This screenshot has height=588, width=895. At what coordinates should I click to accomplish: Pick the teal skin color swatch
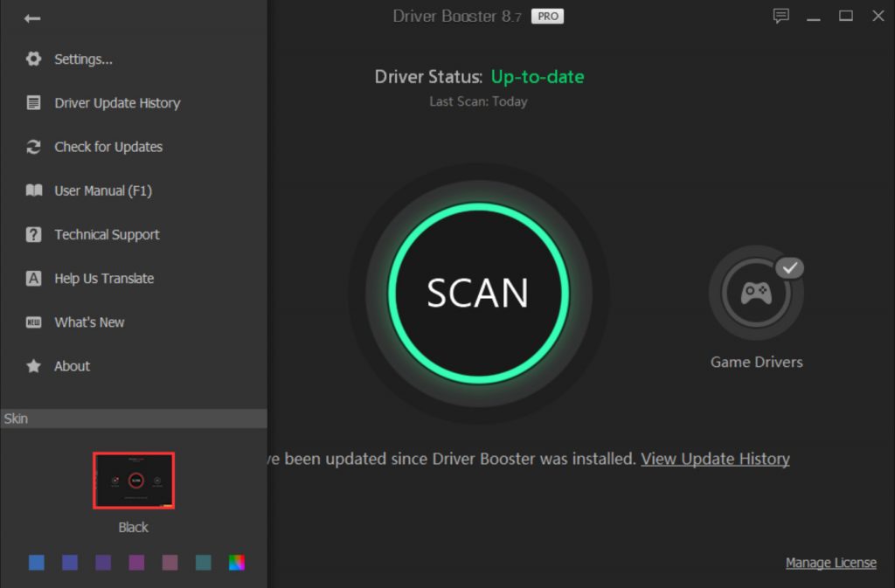pyautogui.click(x=203, y=563)
